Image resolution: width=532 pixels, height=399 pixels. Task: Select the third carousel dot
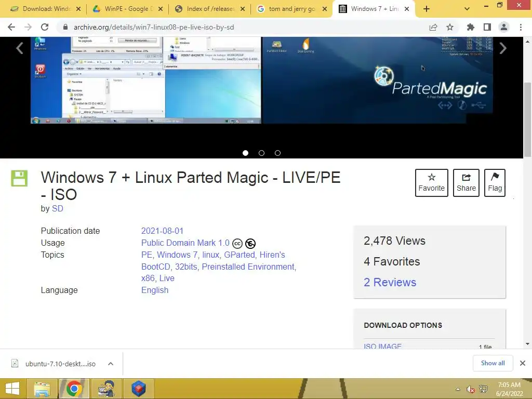coord(277,153)
